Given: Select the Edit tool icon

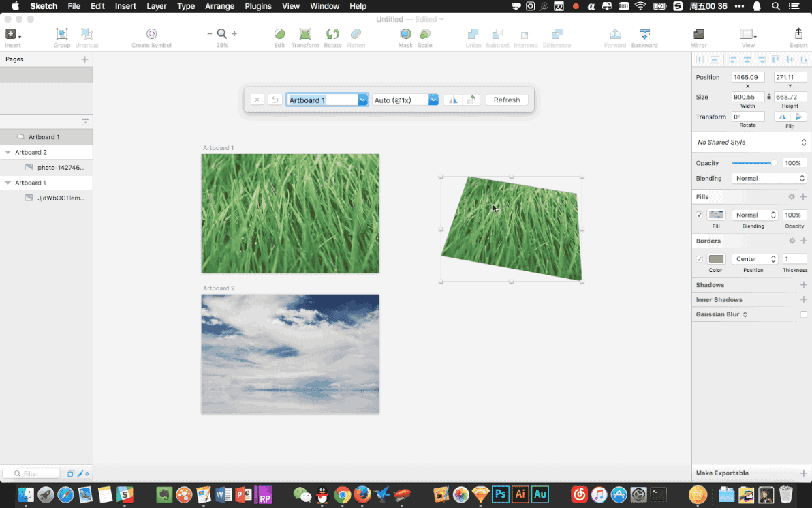Looking at the screenshot, I should coord(280,34).
